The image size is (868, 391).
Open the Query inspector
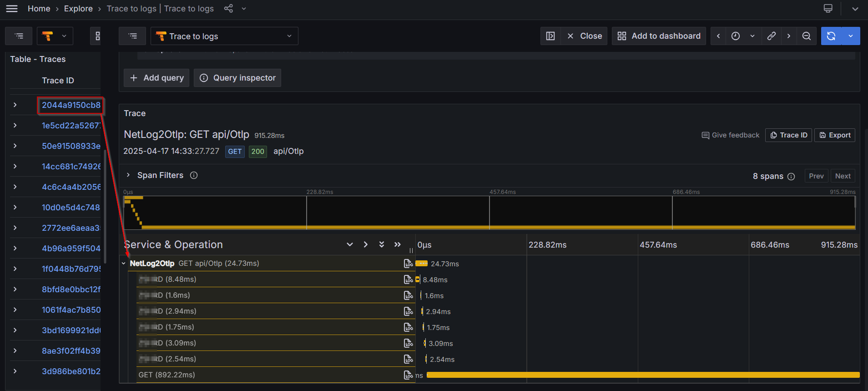[237, 78]
